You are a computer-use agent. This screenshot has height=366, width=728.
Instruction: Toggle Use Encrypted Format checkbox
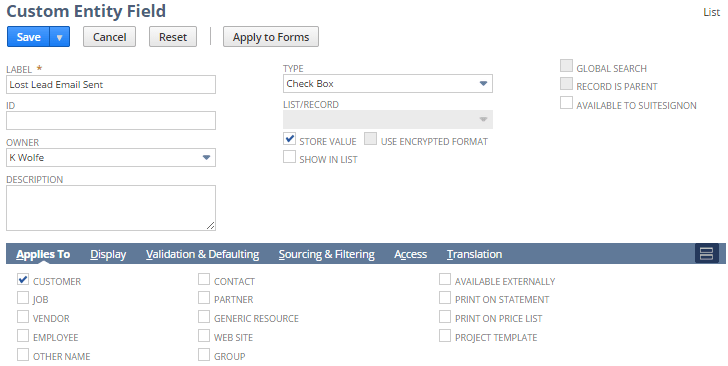pyautogui.click(x=370, y=139)
